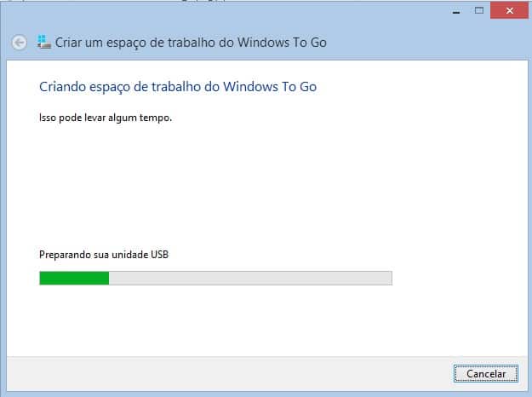The width and height of the screenshot is (532, 397).
Task: Cancel the workspace creation with Cancelar
Action: [x=486, y=374]
